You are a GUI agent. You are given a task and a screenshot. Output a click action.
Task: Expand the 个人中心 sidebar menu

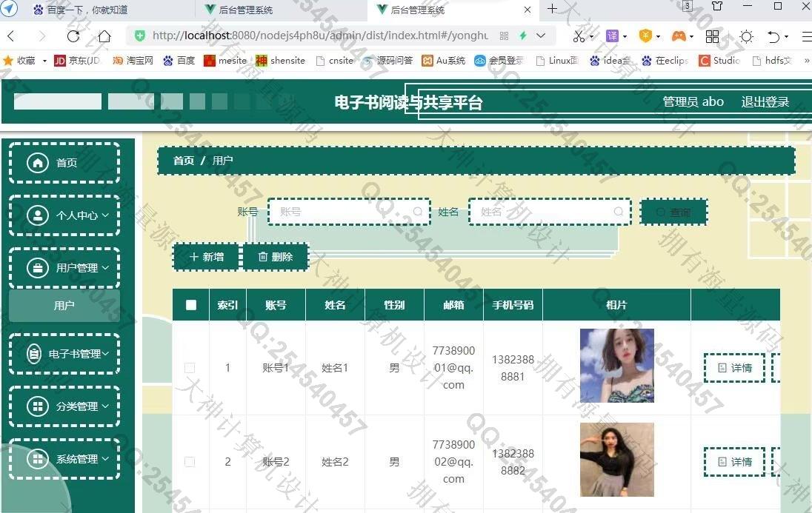click(64, 215)
